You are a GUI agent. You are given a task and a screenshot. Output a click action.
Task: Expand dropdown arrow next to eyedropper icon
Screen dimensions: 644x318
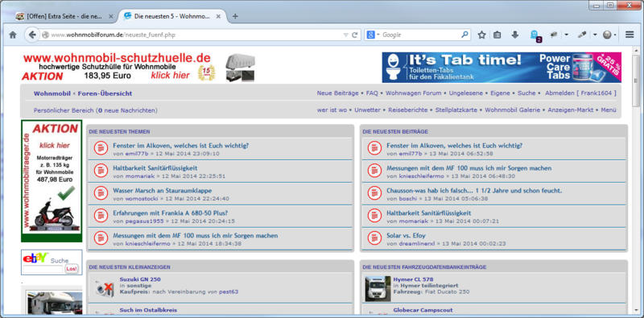tap(595, 35)
